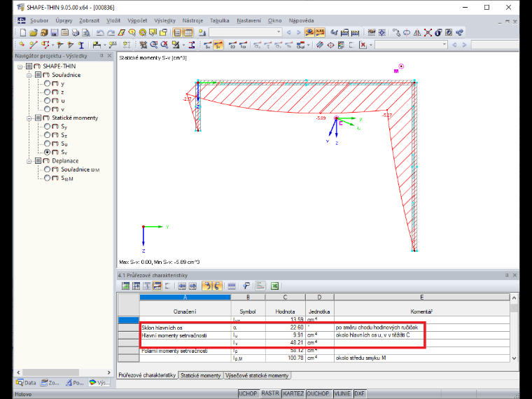The width and height of the screenshot is (532, 399).
Task: Toggle the RASTR status bar button
Action: [270, 393]
